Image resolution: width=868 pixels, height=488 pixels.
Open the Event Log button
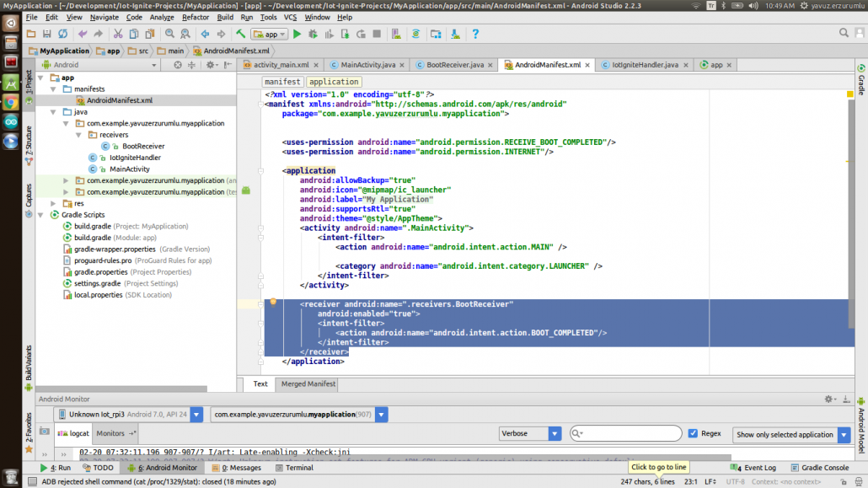(x=753, y=468)
